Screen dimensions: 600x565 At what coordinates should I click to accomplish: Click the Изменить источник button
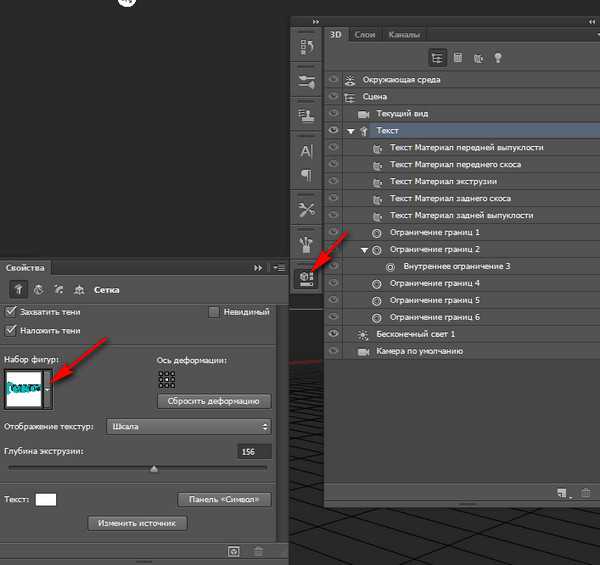coord(137,523)
